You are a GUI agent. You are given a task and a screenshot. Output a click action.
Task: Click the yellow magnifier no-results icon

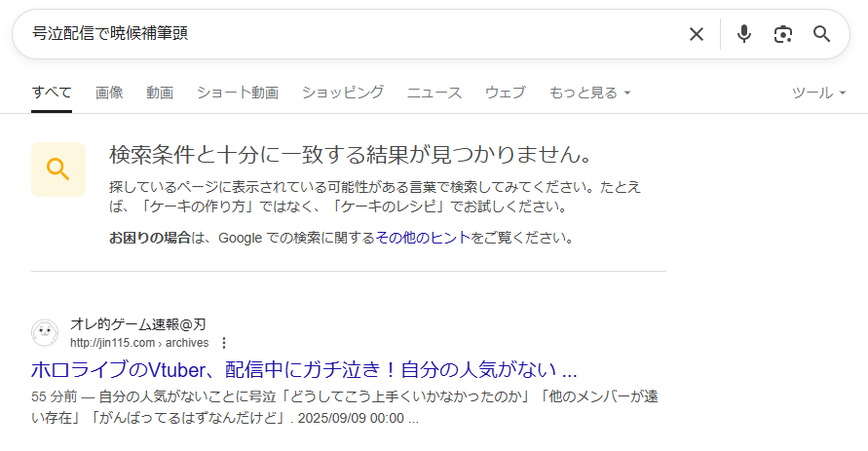tap(58, 169)
